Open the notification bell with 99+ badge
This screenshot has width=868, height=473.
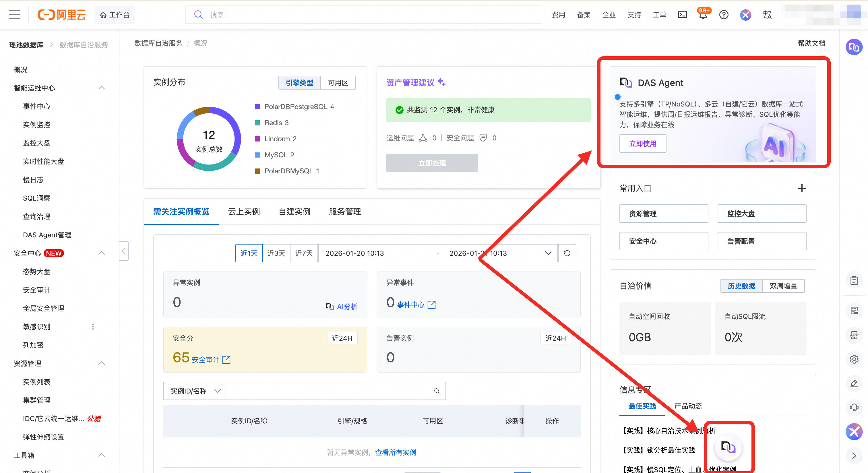[x=703, y=15]
